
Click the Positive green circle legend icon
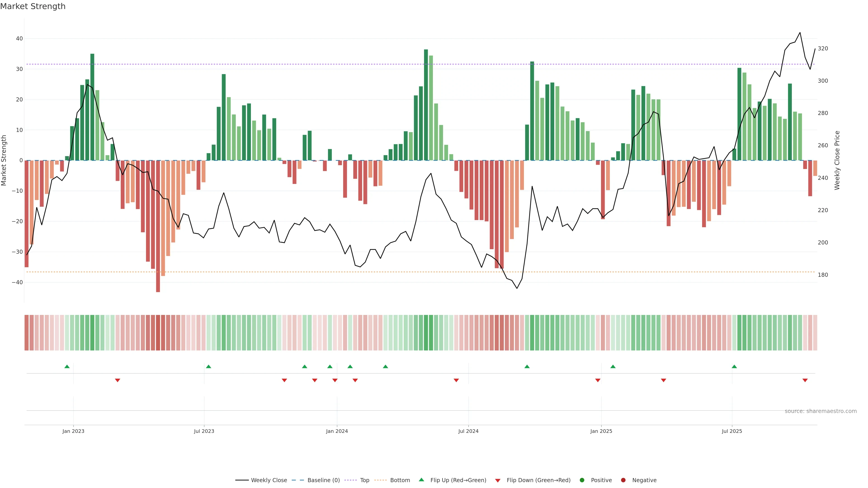pos(582,480)
